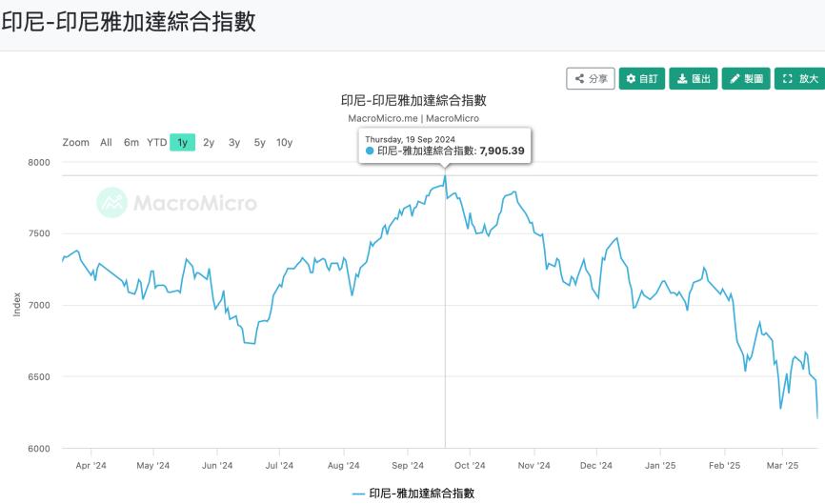The width and height of the screenshot is (825, 504).
Task: Click the 分享 share button
Action: (591, 78)
